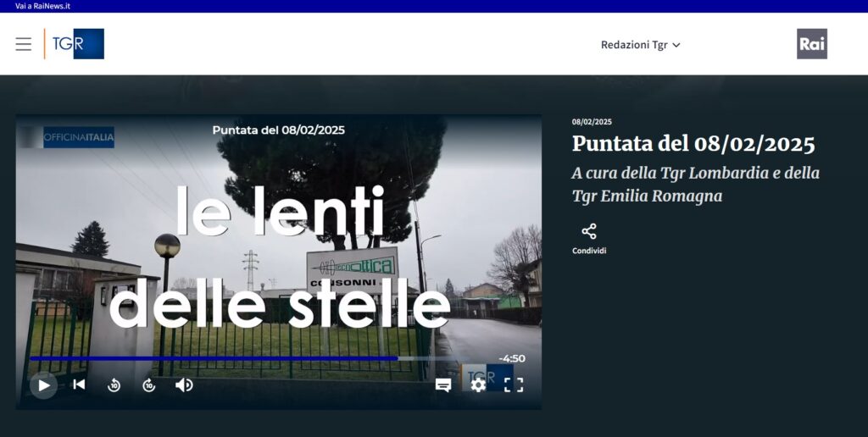Open the Vai a RaiNews.it link
This screenshot has width=868, height=437.
tap(42, 6)
